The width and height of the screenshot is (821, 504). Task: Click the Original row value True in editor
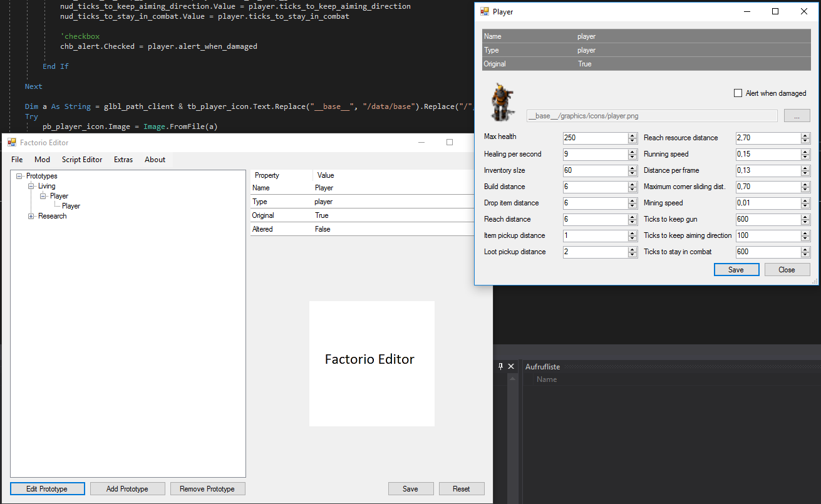coord(322,215)
